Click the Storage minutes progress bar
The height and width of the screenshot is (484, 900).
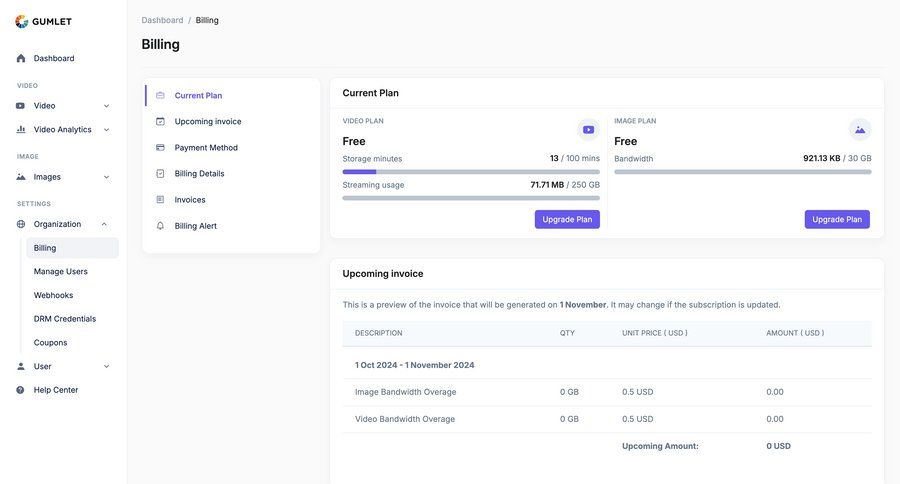coord(471,172)
